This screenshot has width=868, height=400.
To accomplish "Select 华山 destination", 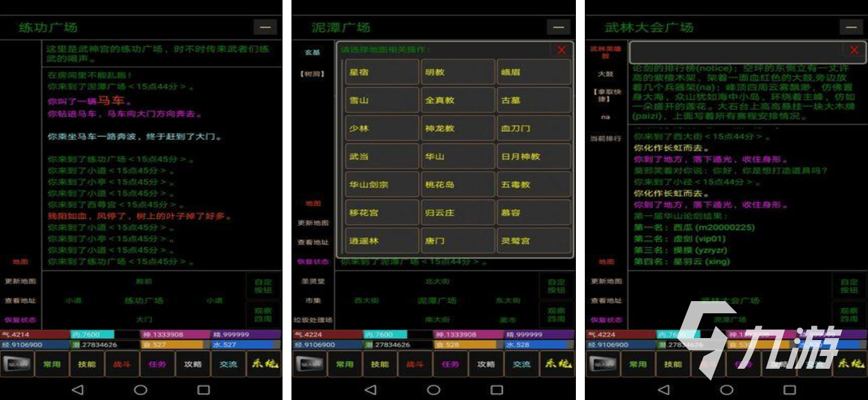I will pyautogui.click(x=458, y=156).
